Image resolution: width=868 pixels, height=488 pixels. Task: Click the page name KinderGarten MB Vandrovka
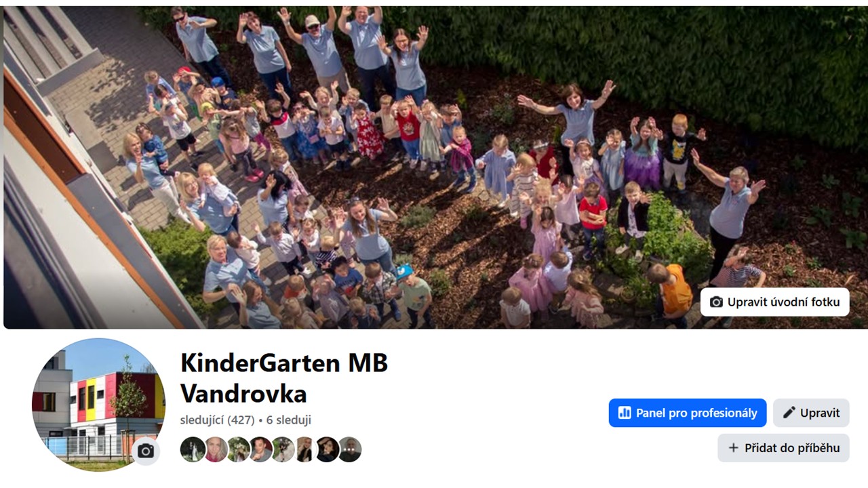point(284,378)
